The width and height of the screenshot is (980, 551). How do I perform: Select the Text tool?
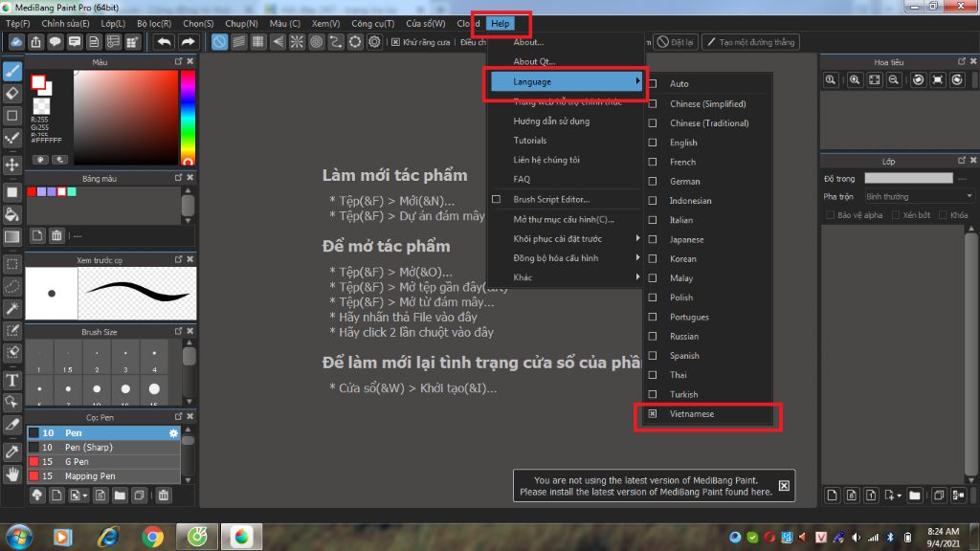pyautogui.click(x=11, y=380)
